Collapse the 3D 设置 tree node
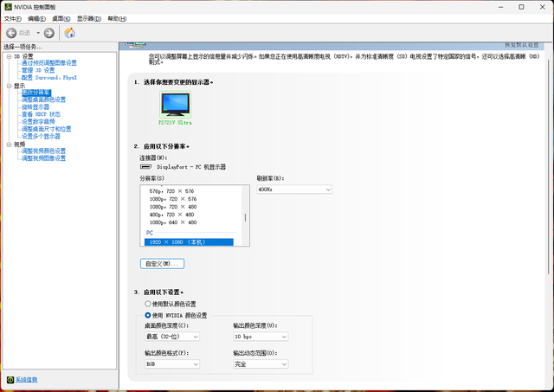 coord(9,56)
